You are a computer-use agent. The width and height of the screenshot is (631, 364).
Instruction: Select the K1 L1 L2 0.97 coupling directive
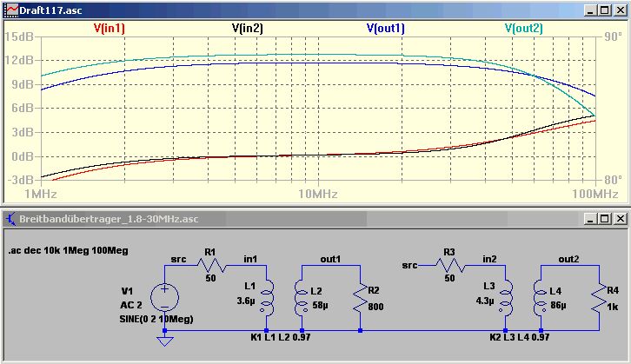coord(281,337)
